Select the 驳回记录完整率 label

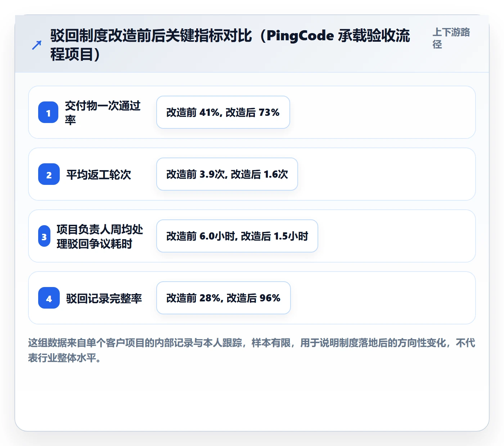click(104, 298)
